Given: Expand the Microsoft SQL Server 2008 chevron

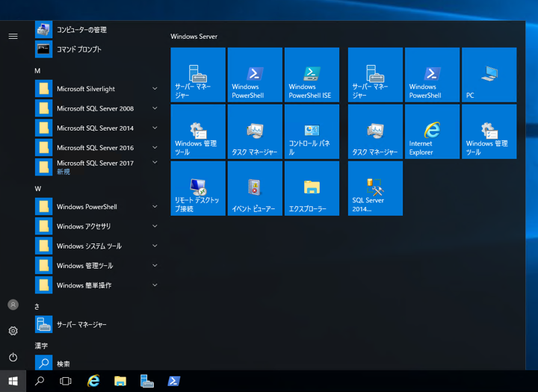Looking at the screenshot, I should pos(155,108).
